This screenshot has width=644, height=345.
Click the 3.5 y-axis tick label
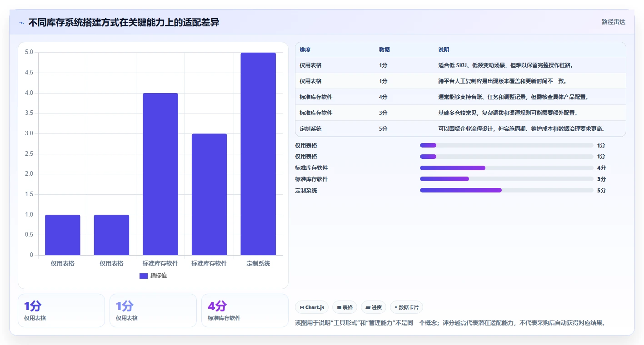coord(29,113)
